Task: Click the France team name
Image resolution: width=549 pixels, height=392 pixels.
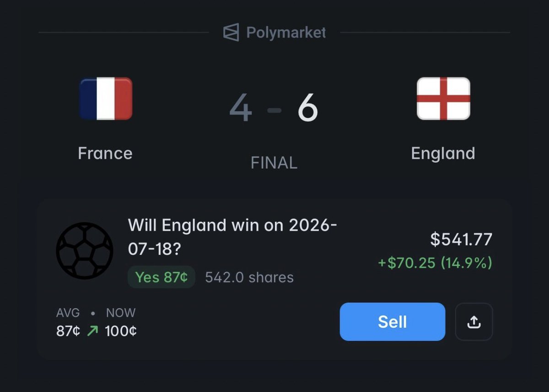Action: point(105,153)
